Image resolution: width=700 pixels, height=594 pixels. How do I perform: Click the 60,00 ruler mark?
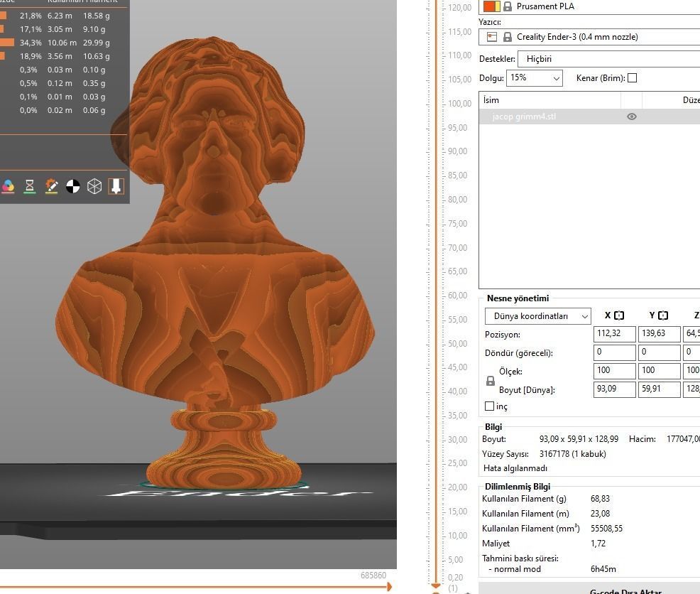[458, 296]
